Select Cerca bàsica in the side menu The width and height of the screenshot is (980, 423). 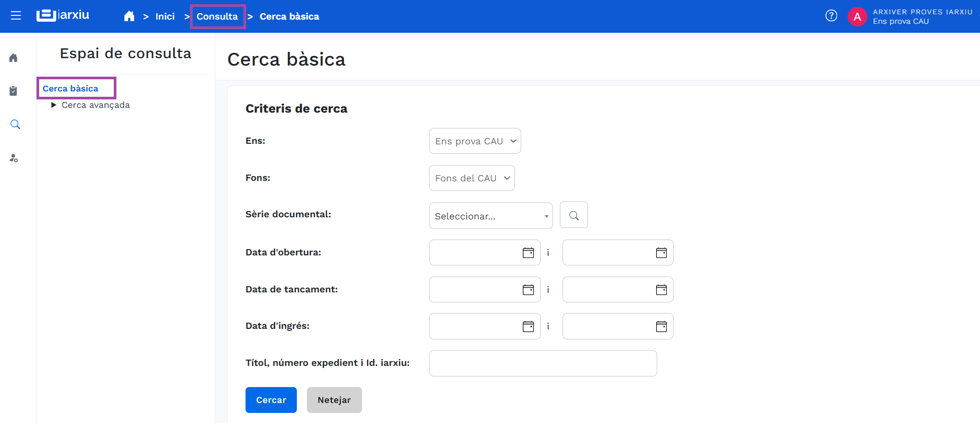pos(70,88)
